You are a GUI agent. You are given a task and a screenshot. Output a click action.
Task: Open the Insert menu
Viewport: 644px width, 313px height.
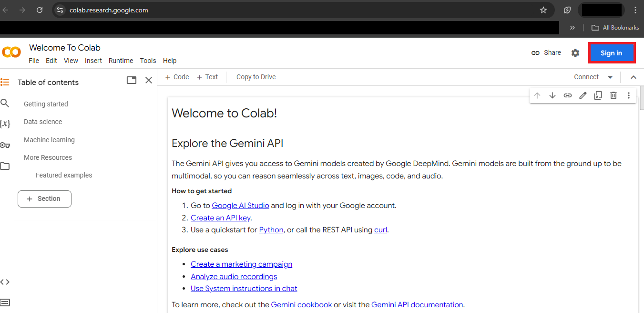coord(93,61)
